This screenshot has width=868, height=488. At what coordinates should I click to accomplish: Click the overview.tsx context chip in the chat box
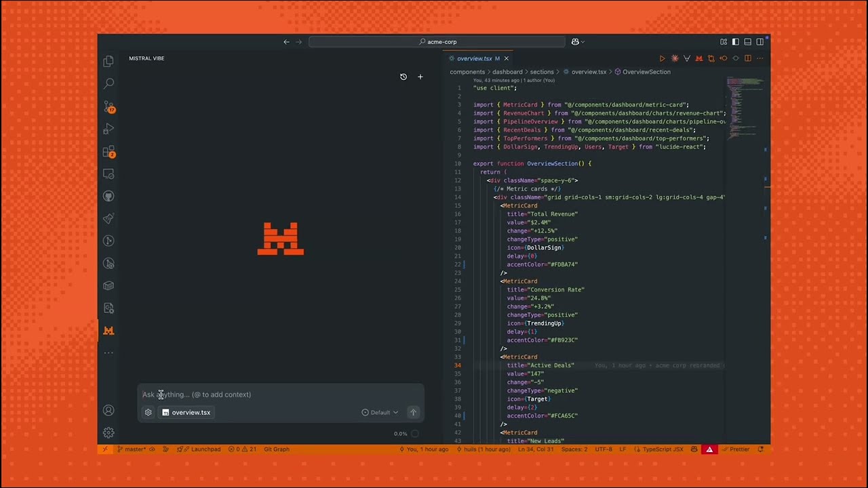coord(186,412)
